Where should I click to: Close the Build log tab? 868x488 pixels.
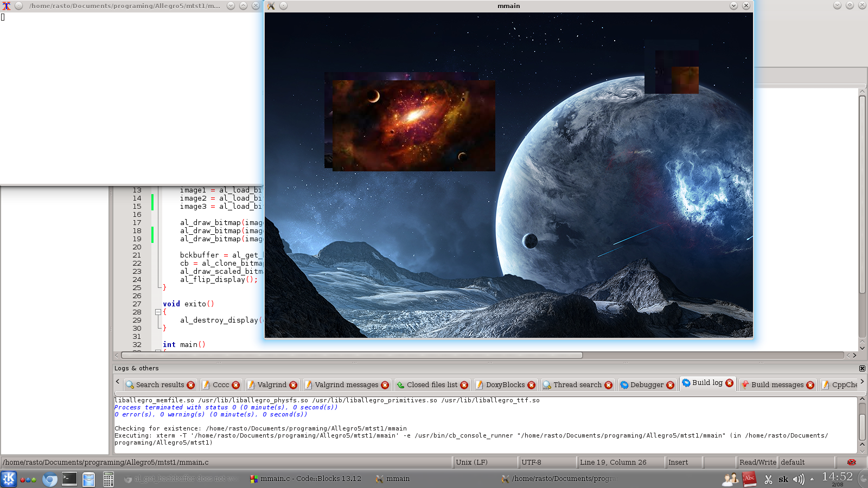pos(729,383)
